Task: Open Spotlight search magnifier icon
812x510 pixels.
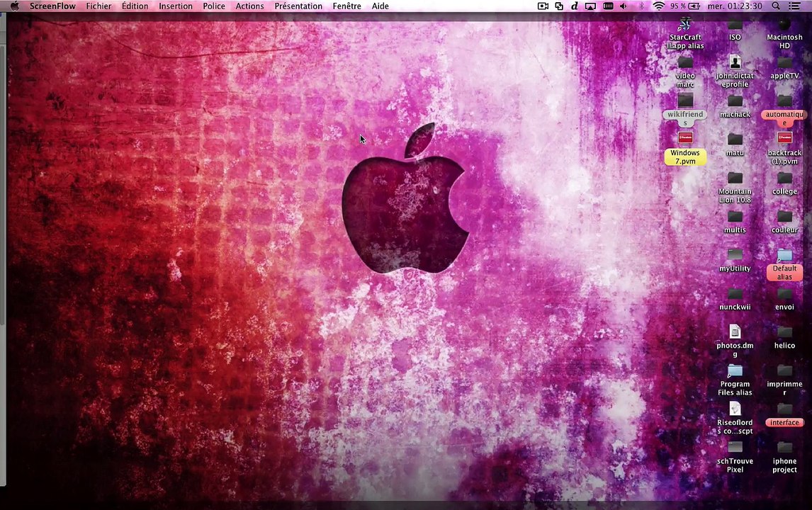Action: (776, 6)
